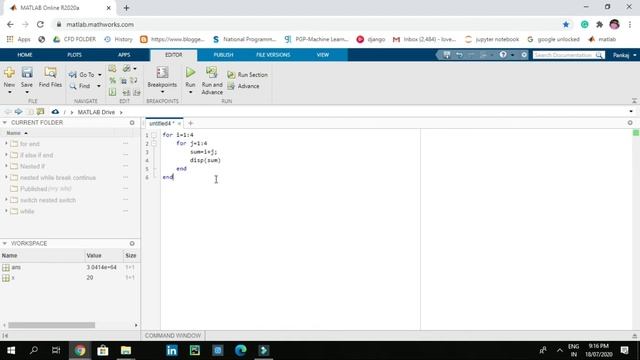Open the Go To dropdown arrow
This screenshot has width=640, height=360.
(x=100, y=75)
